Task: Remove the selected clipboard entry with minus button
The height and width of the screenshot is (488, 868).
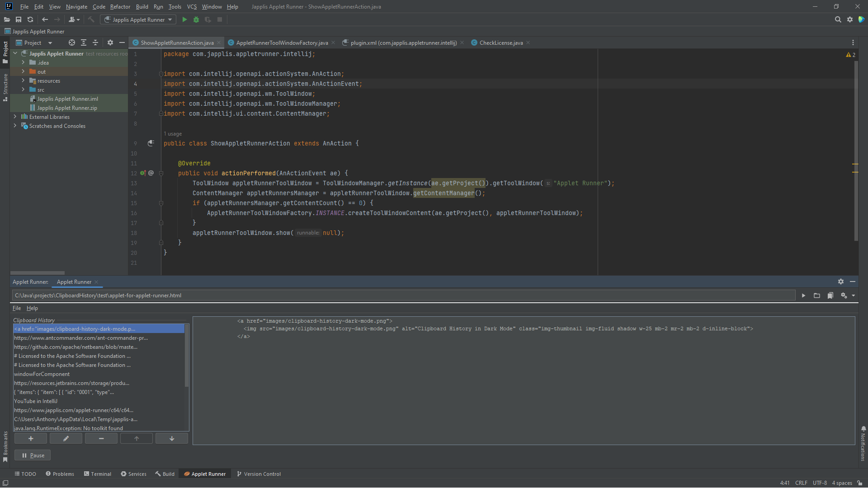Action: point(101,438)
